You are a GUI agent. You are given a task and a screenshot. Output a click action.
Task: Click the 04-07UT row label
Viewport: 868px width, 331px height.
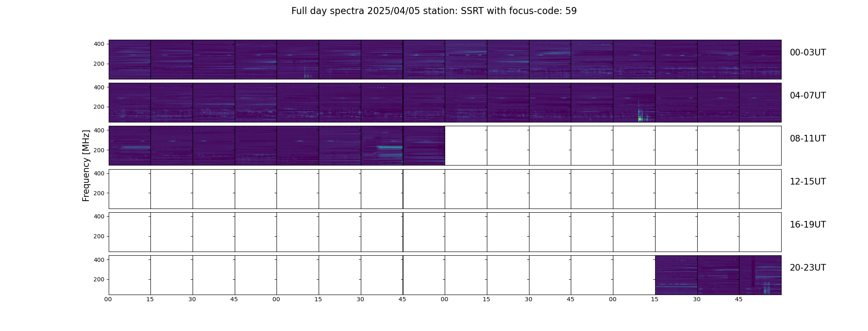pos(808,96)
